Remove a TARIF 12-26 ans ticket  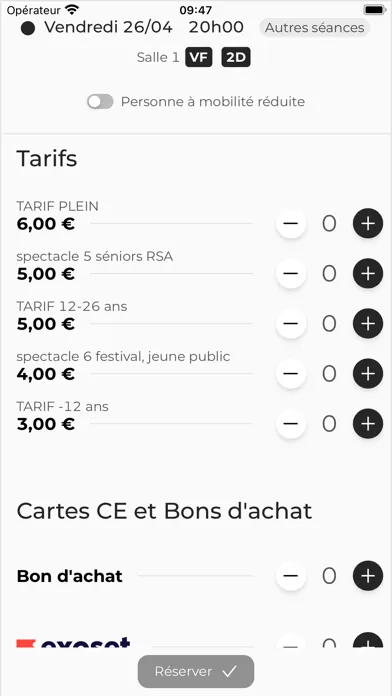[291, 324]
